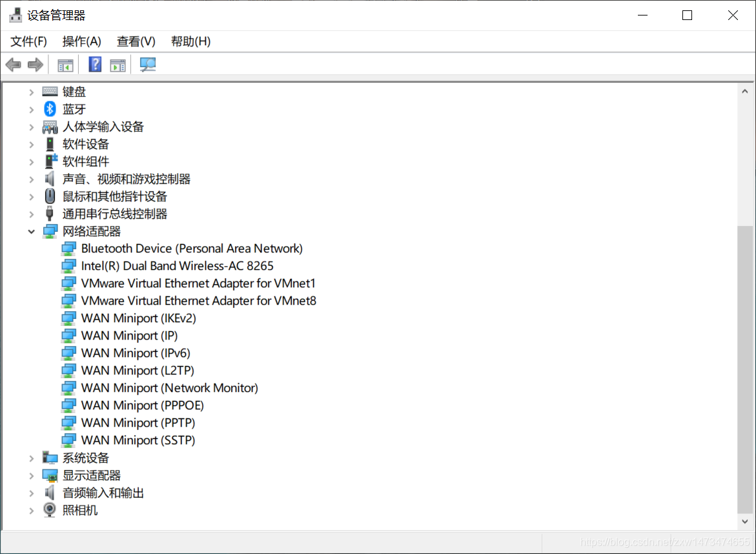Screen dimensions: 756x554
Task: Select the 网络适配器 category label
Action: pos(92,231)
